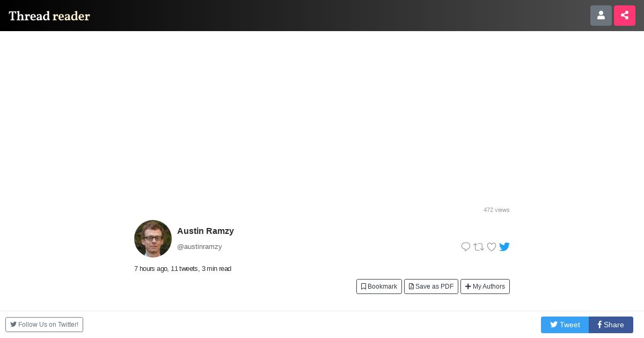Bookmark this thread

[379, 286]
